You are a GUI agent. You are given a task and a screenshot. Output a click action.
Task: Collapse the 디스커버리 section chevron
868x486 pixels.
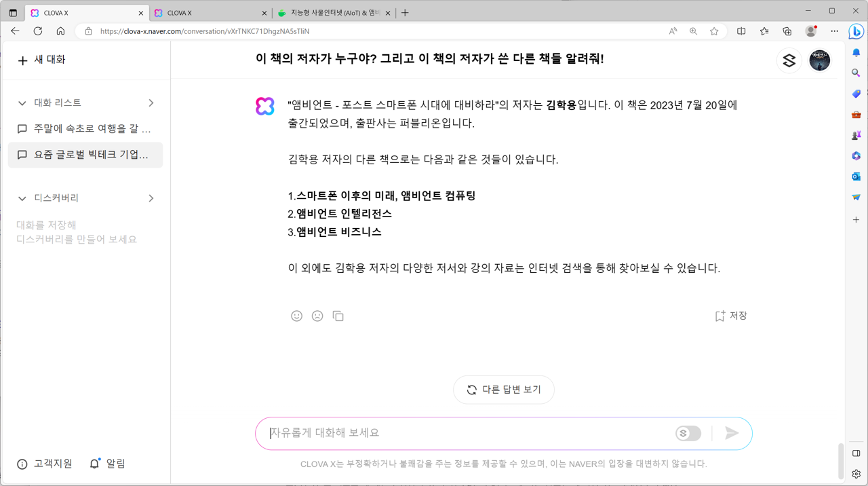[x=22, y=198]
